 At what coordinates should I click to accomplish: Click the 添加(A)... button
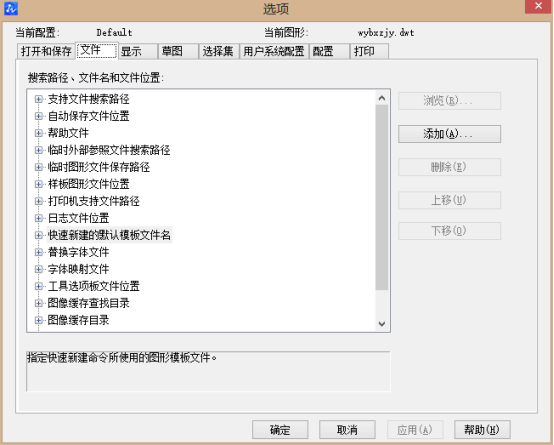point(449,134)
